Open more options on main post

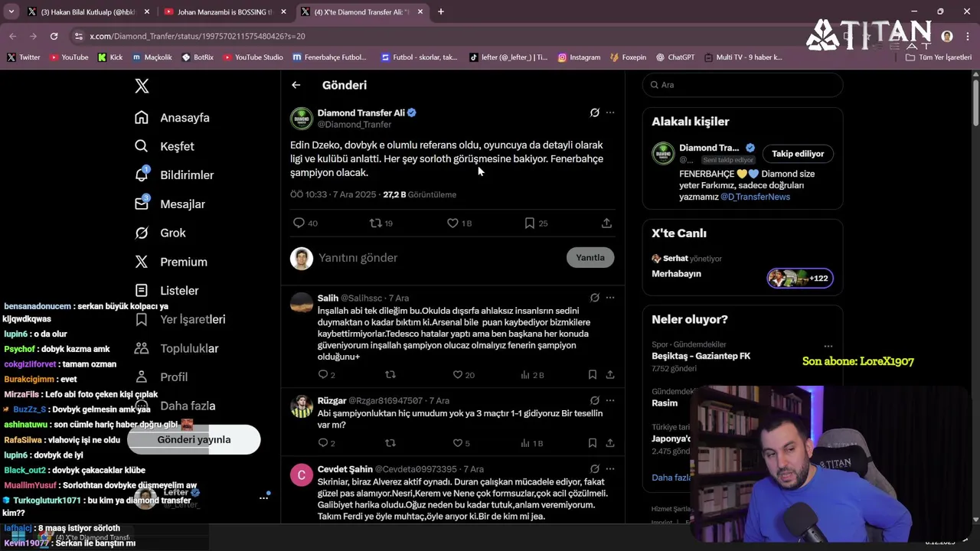pos(610,112)
